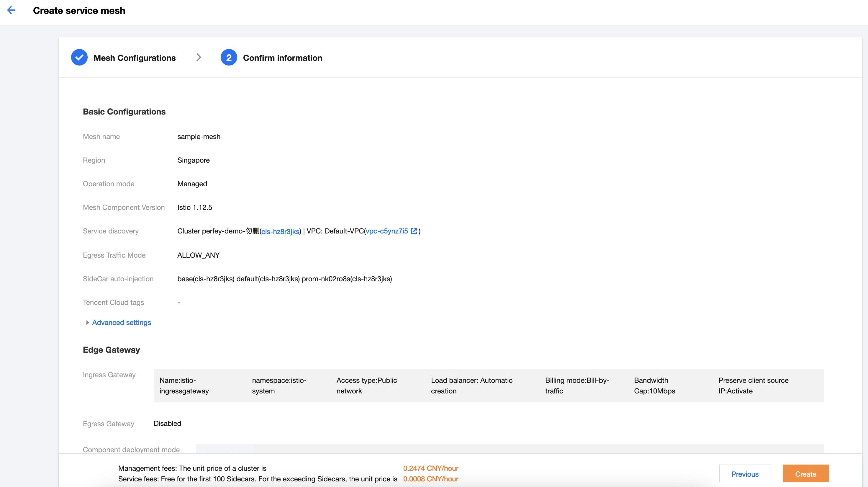Click the orange Create button
The width and height of the screenshot is (868, 487).
(805, 474)
